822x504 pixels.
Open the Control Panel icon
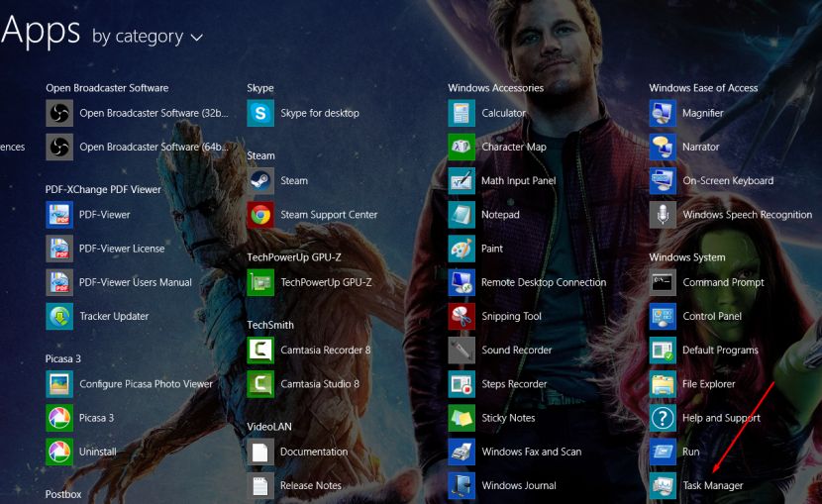663,316
